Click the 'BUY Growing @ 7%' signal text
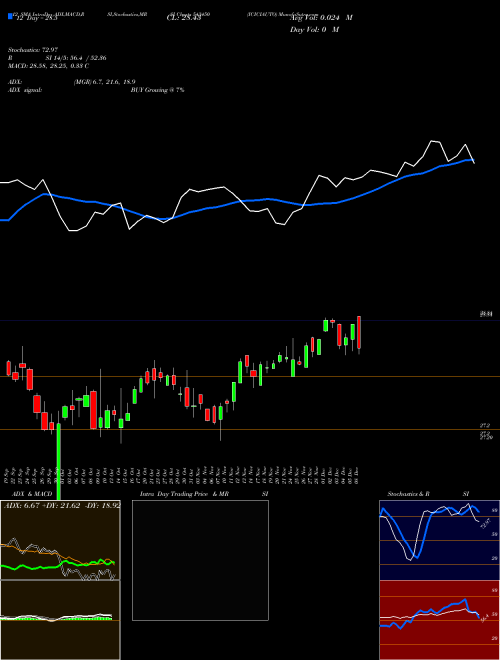The image size is (500, 660). coord(157,90)
